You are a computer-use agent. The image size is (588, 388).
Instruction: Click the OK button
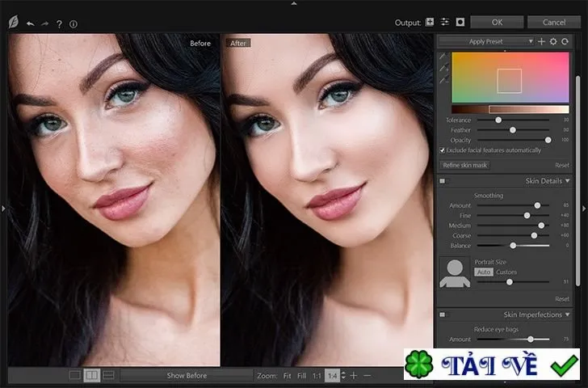click(497, 22)
